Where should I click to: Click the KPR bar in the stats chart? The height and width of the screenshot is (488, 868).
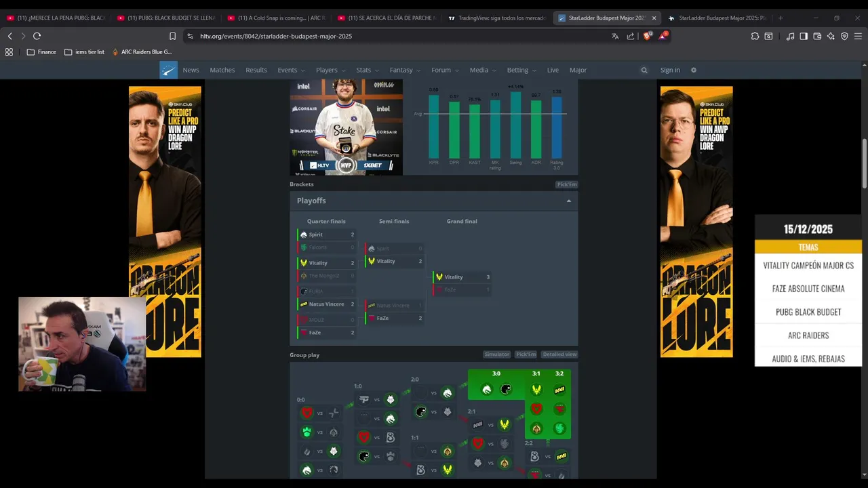pyautogui.click(x=434, y=127)
